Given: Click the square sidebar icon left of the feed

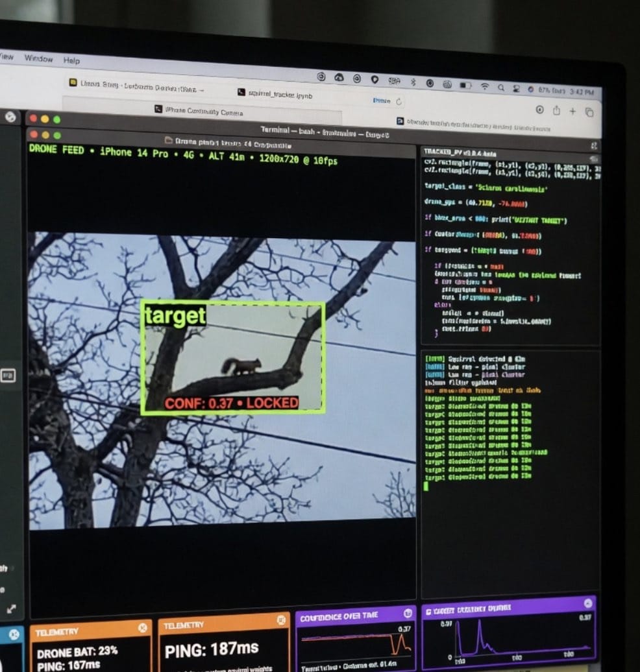Looking at the screenshot, I should pyautogui.click(x=8, y=376).
